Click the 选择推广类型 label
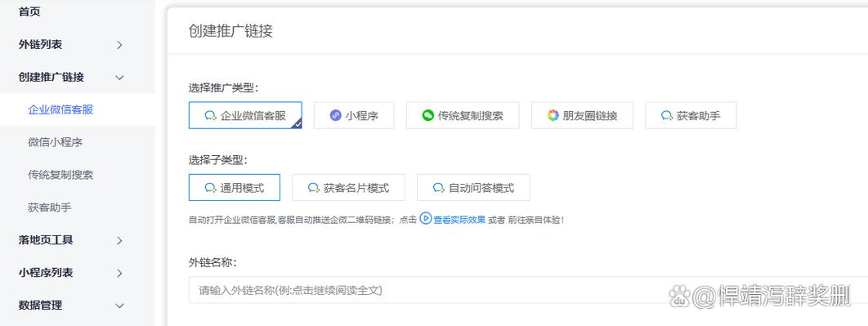 (224, 87)
